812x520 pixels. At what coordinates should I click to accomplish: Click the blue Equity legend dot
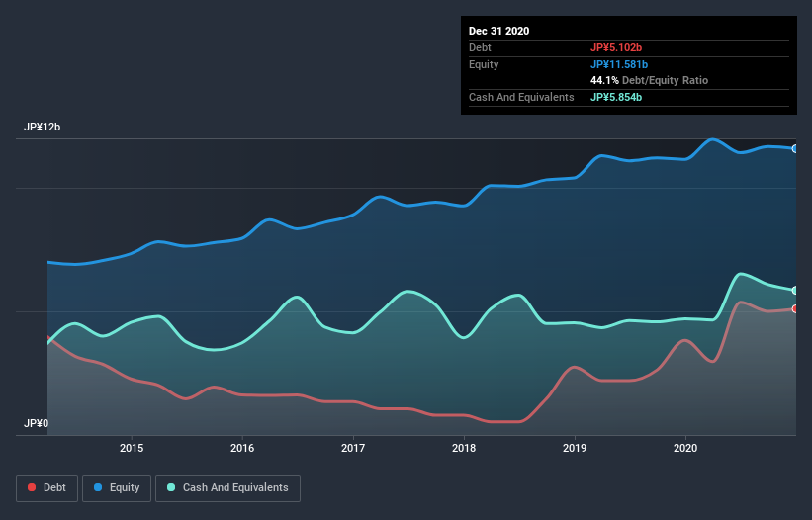click(98, 487)
